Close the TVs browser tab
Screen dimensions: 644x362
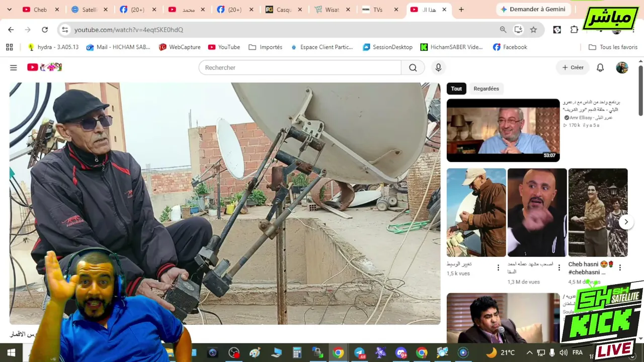tap(396, 10)
